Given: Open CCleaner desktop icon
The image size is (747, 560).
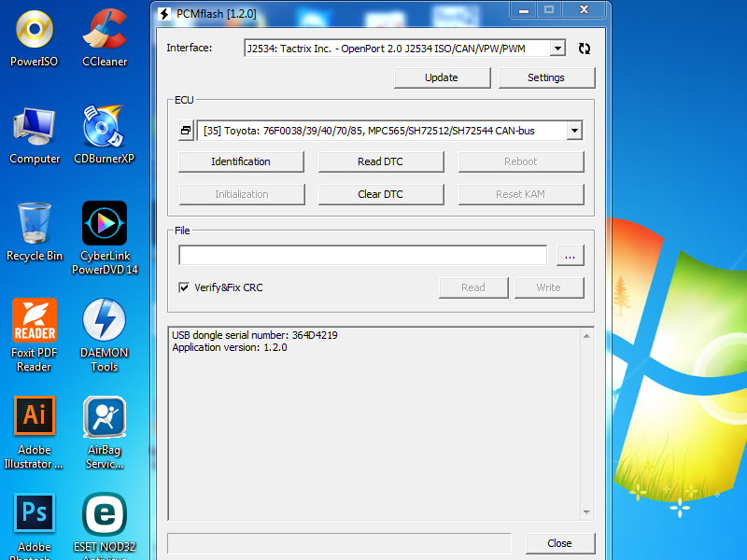Looking at the screenshot, I should (105, 38).
